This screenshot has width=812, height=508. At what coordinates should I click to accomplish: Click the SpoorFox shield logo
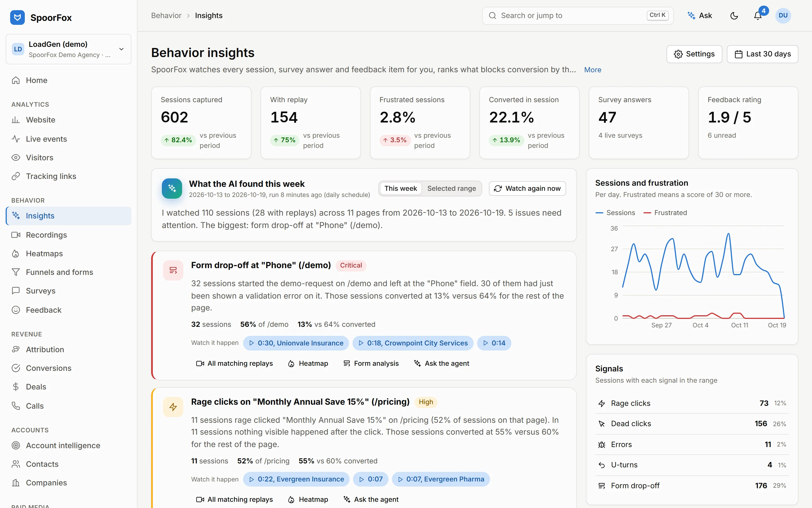click(x=17, y=17)
